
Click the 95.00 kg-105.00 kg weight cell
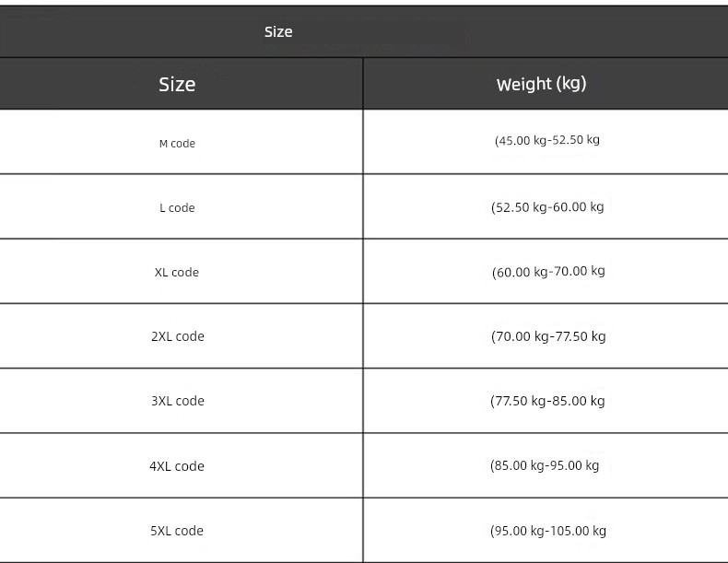[x=548, y=531]
